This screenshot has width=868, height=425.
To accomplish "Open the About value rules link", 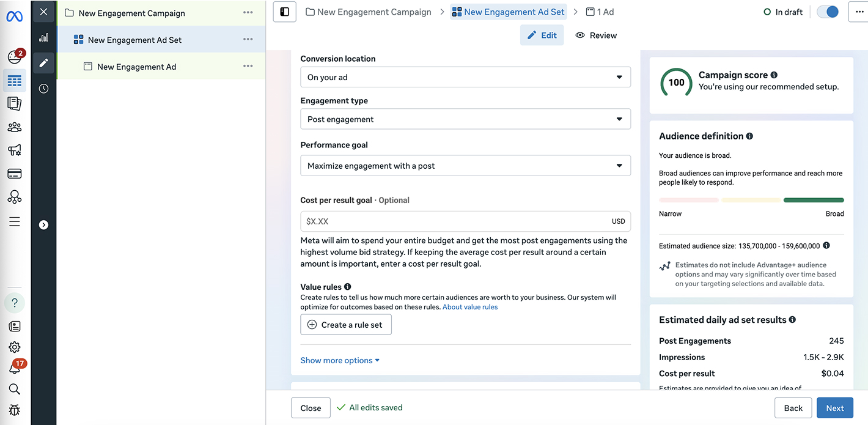I will coord(470,307).
